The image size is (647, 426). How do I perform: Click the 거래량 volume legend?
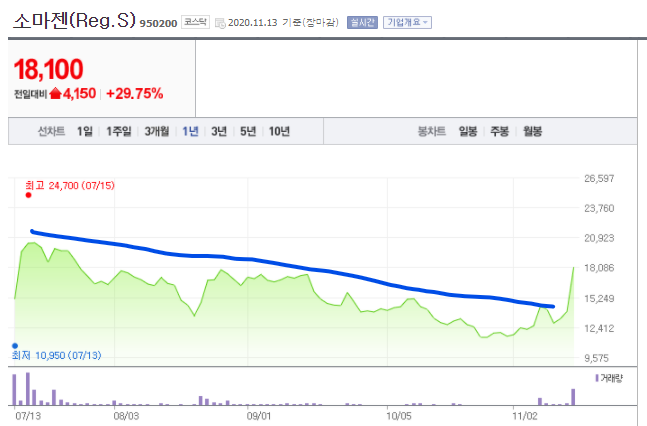tap(609, 378)
